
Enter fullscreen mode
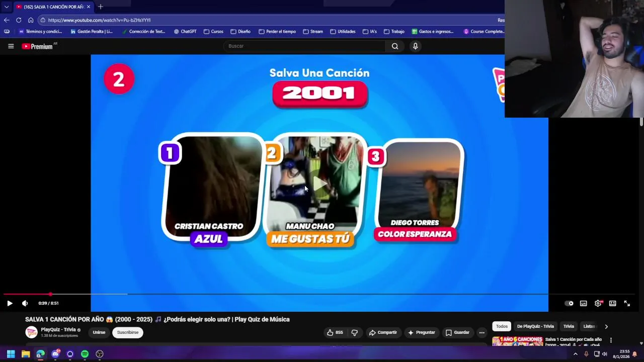tap(627, 303)
